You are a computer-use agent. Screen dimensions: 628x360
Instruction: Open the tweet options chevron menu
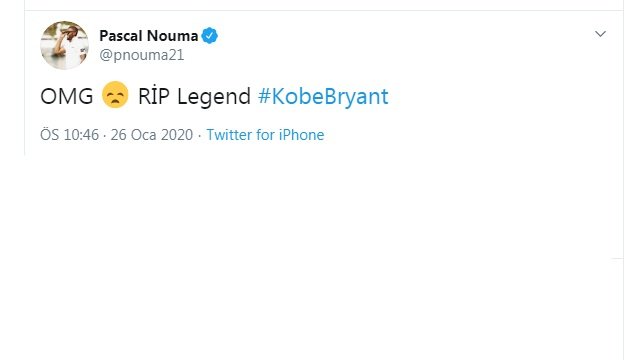[x=600, y=34]
